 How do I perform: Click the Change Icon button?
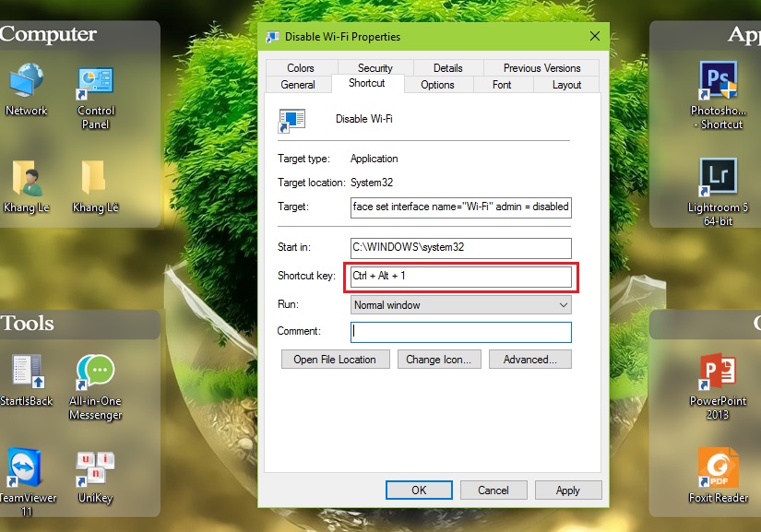(439, 360)
